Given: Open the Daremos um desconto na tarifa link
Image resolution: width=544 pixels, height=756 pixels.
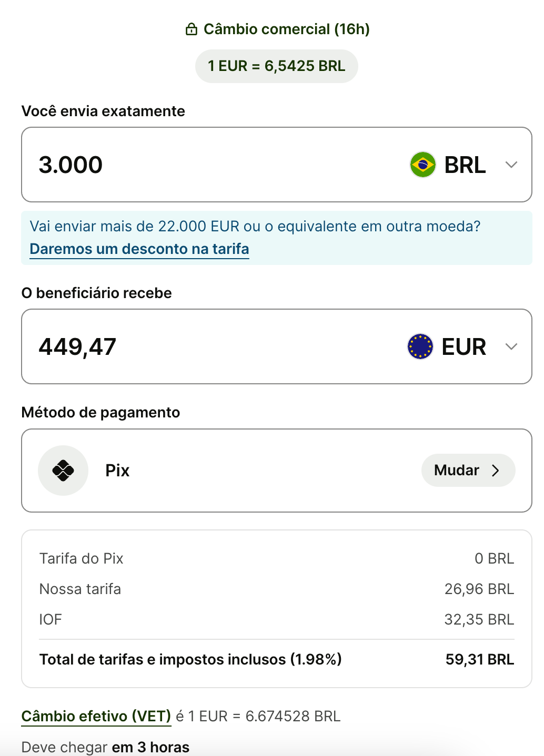Looking at the screenshot, I should 139,249.
